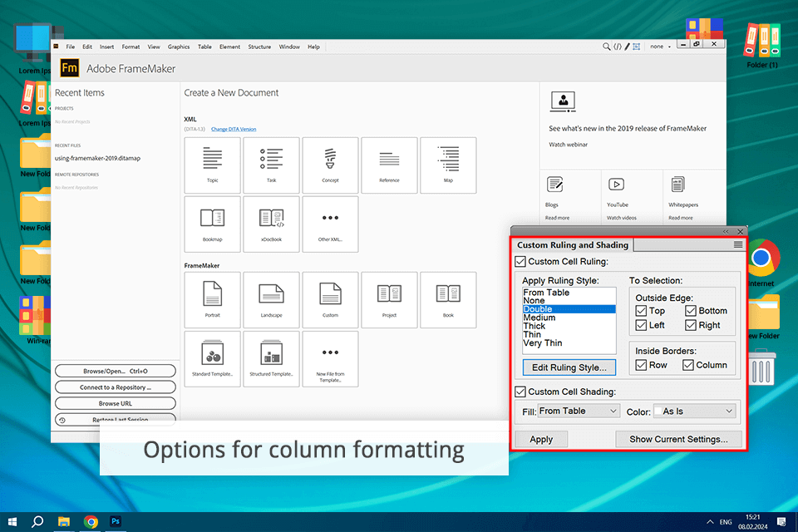Toggle the Top outside edge checkbox
Screen dimensions: 798x532
coord(641,311)
